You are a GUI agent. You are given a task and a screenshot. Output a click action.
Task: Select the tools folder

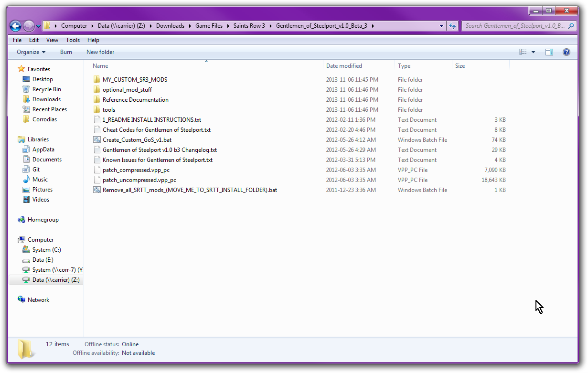tap(108, 110)
